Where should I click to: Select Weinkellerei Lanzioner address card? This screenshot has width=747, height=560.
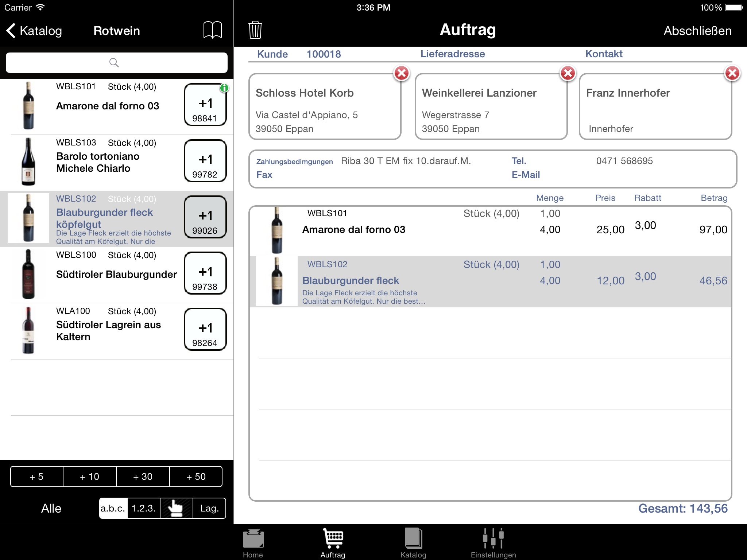tap(491, 106)
